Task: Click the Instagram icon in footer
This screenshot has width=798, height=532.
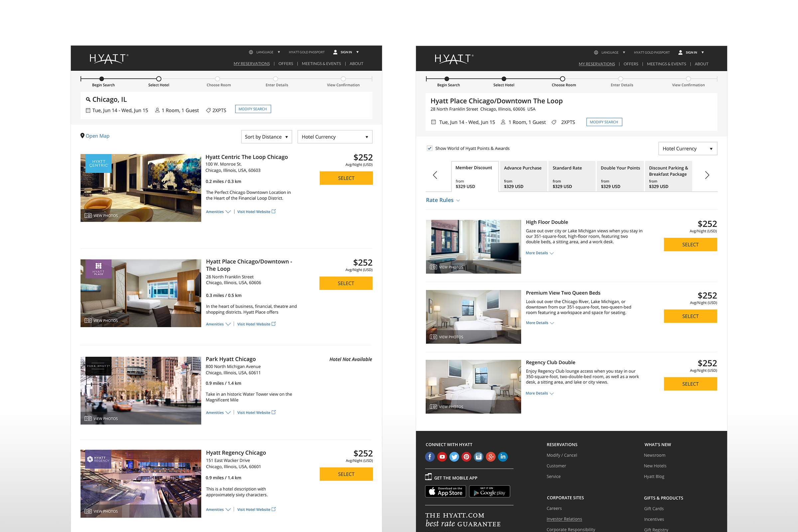Action: click(x=479, y=457)
